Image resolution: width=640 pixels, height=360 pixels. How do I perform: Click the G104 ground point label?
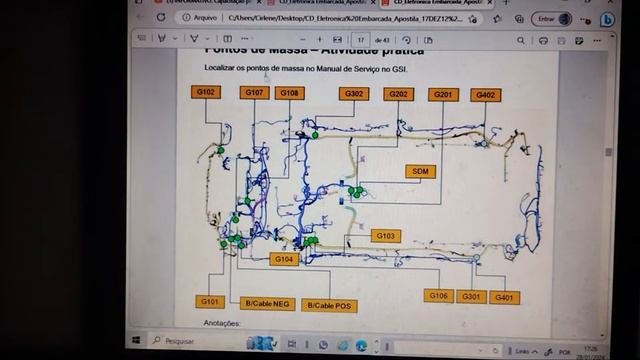(284, 259)
